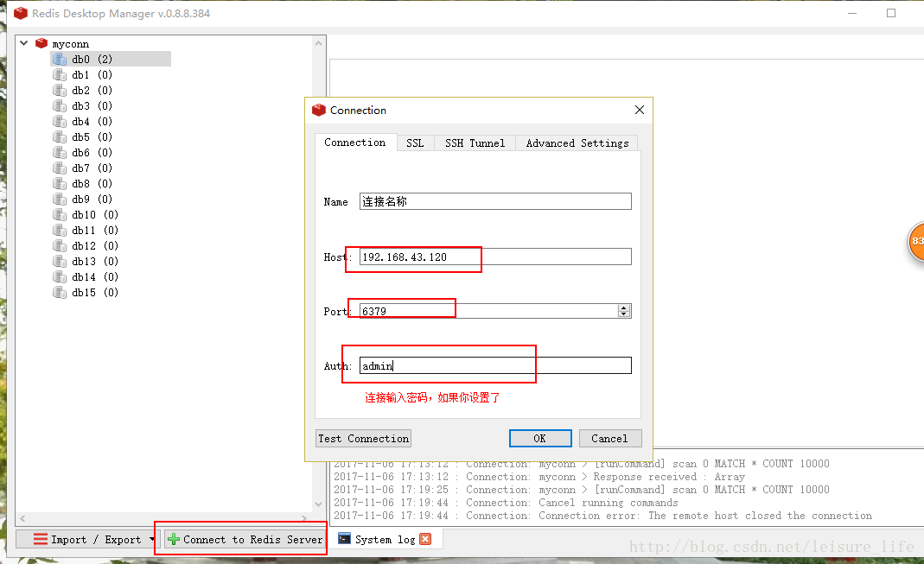
Task: Click the System log console icon
Action: coord(345,539)
